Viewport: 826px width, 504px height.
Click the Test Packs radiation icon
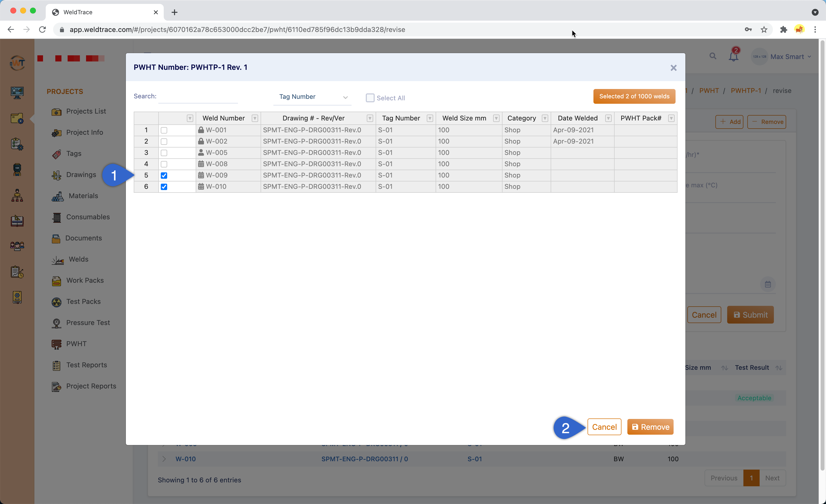(x=56, y=302)
